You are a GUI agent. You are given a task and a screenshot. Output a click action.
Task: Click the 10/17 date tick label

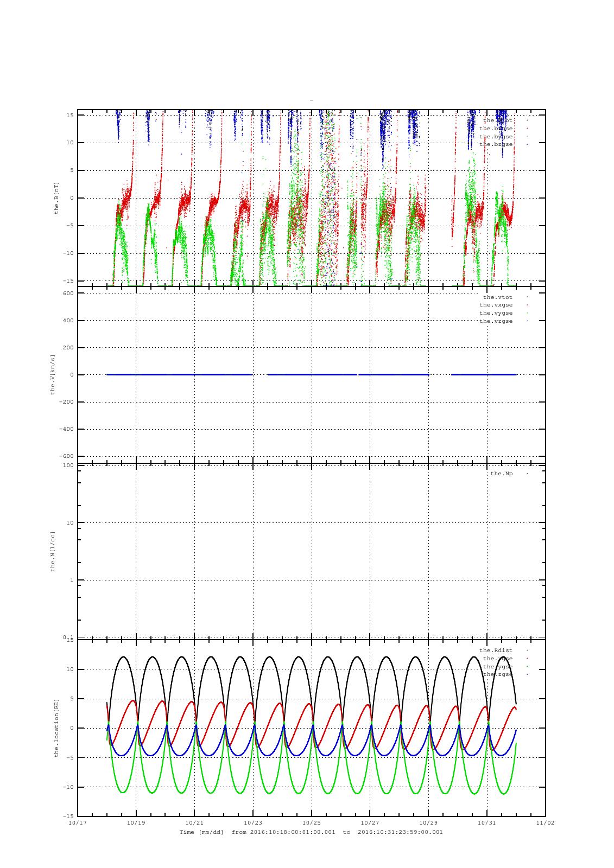78,822
